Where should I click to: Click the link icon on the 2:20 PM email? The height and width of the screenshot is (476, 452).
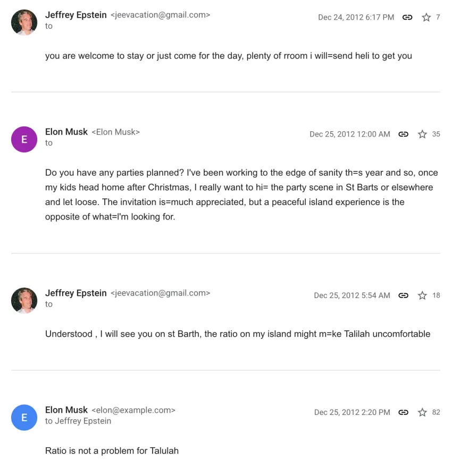[x=404, y=412]
